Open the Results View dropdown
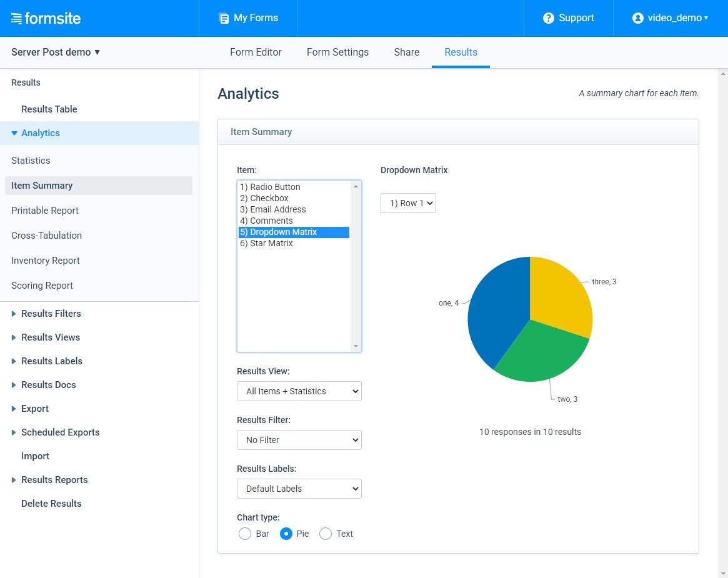728x578 pixels. (x=299, y=391)
